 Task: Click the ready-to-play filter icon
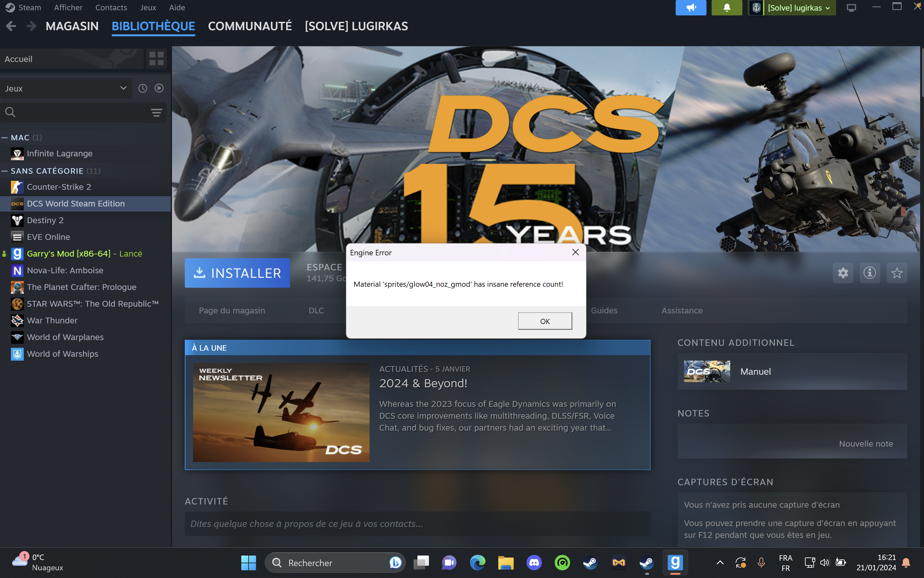point(159,88)
